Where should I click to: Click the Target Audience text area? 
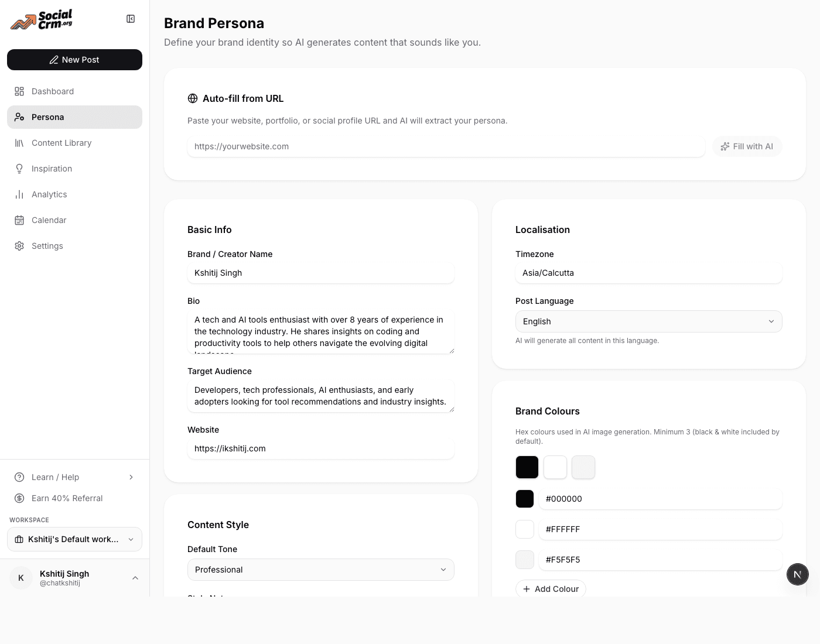pos(321,396)
